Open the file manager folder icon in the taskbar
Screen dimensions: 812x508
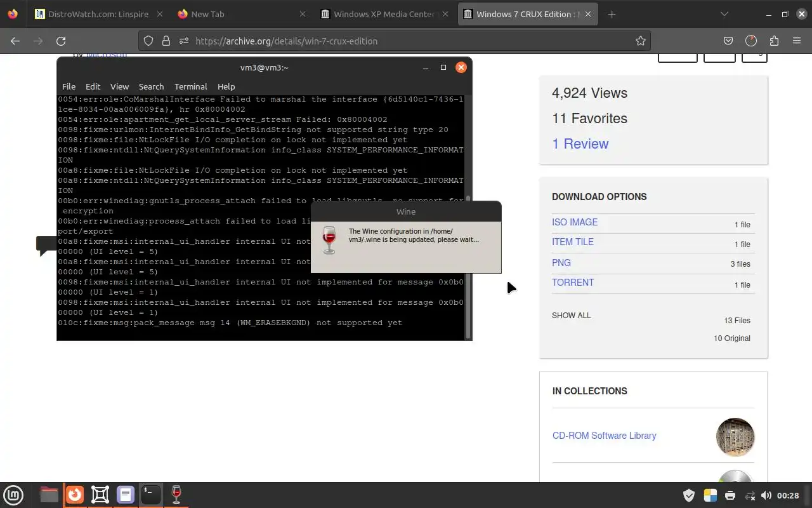(x=49, y=494)
